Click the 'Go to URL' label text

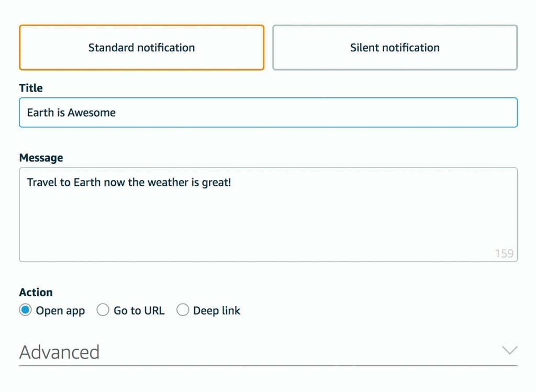(x=139, y=311)
